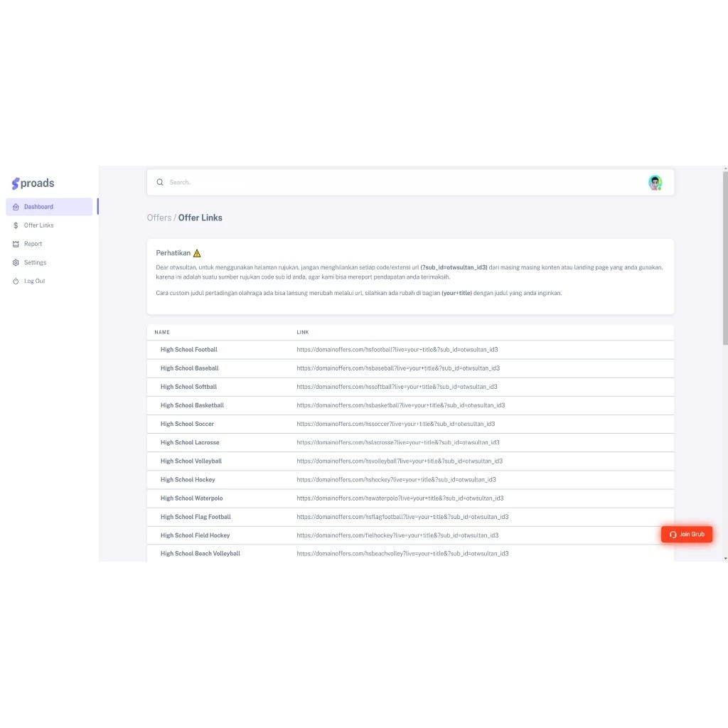Open the Settings gear icon

(16, 263)
